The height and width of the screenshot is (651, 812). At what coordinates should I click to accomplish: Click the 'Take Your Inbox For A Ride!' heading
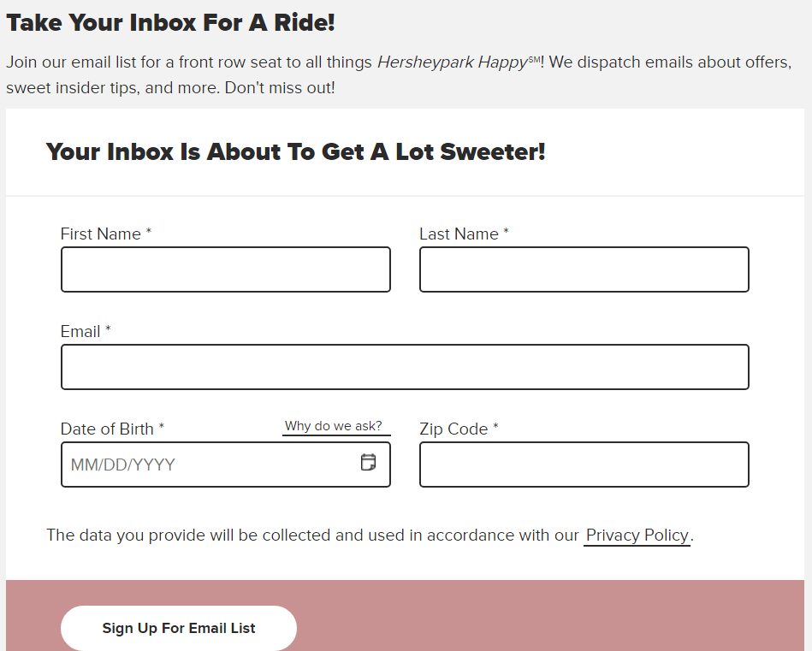169,22
